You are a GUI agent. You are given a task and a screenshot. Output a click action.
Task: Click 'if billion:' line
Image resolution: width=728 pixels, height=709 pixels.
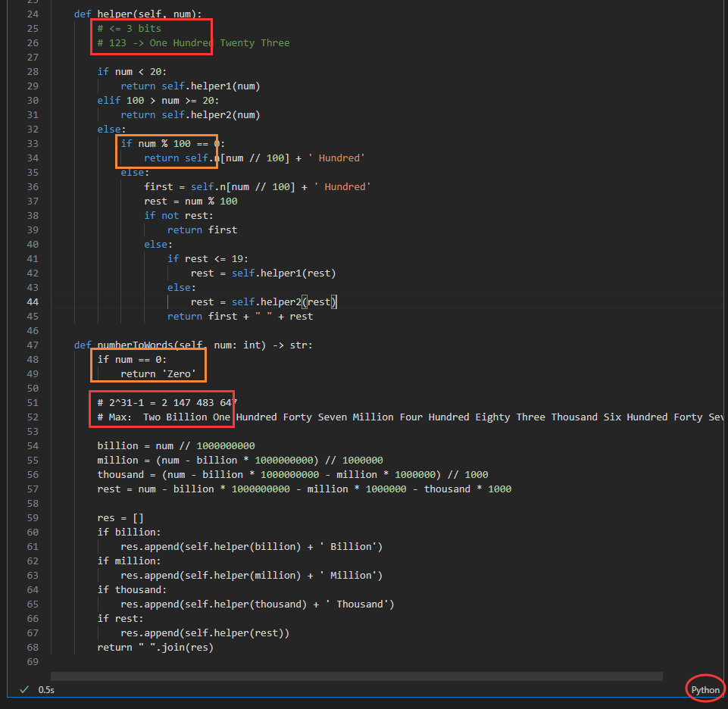tap(129, 532)
